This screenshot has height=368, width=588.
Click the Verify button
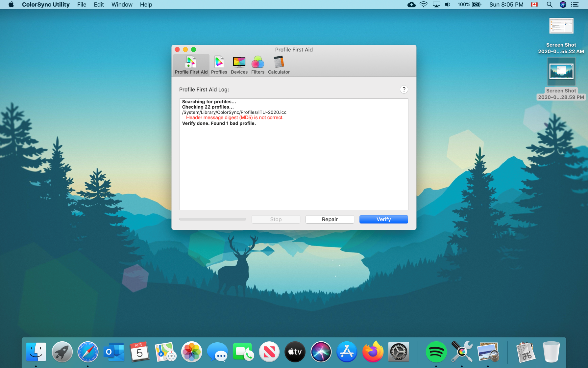pyautogui.click(x=384, y=220)
